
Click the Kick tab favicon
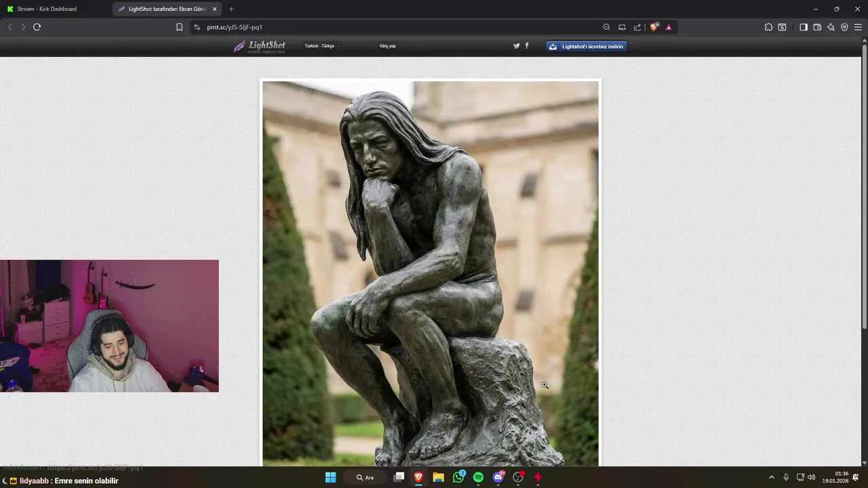10,9
